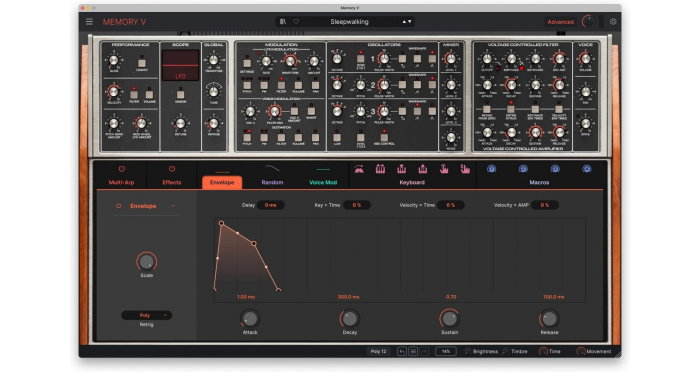Toggle the Envelope power icon in side panel
The height and width of the screenshot is (372, 700).
[118, 206]
